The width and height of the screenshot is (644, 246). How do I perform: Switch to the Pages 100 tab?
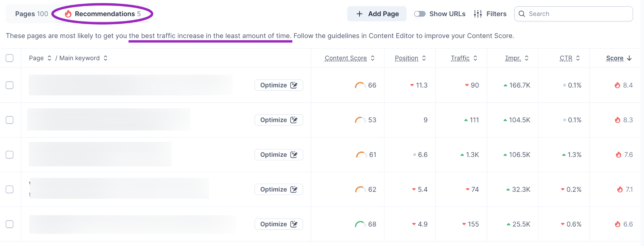[x=32, y=14]
